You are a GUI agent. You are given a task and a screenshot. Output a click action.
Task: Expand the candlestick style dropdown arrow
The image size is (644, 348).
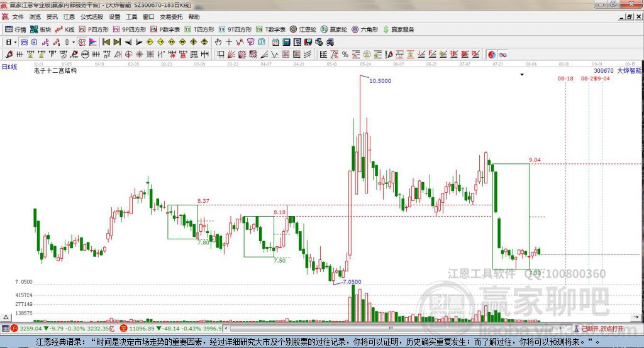pos(73,42)
